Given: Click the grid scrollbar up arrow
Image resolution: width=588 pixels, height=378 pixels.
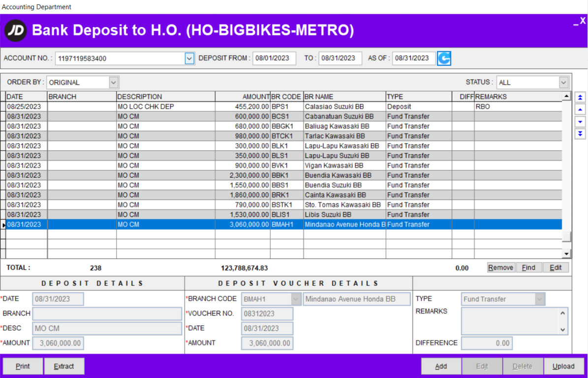Looking at the screenshot, I should 567,97.
